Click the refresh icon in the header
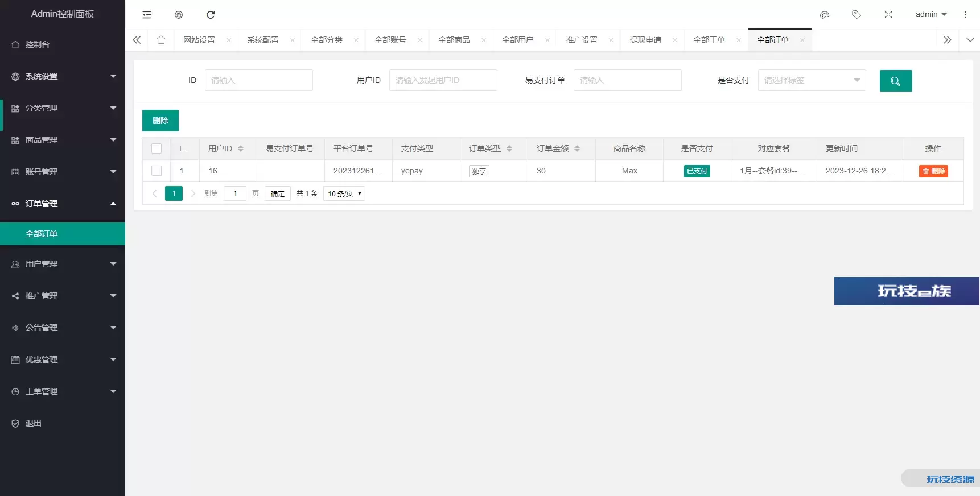 click(x=211, y=15)
